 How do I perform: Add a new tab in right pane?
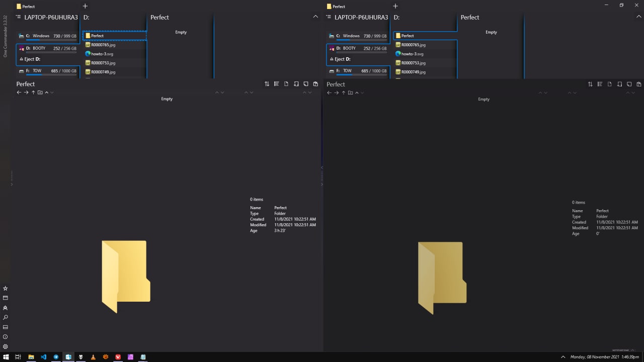(395, 6)
